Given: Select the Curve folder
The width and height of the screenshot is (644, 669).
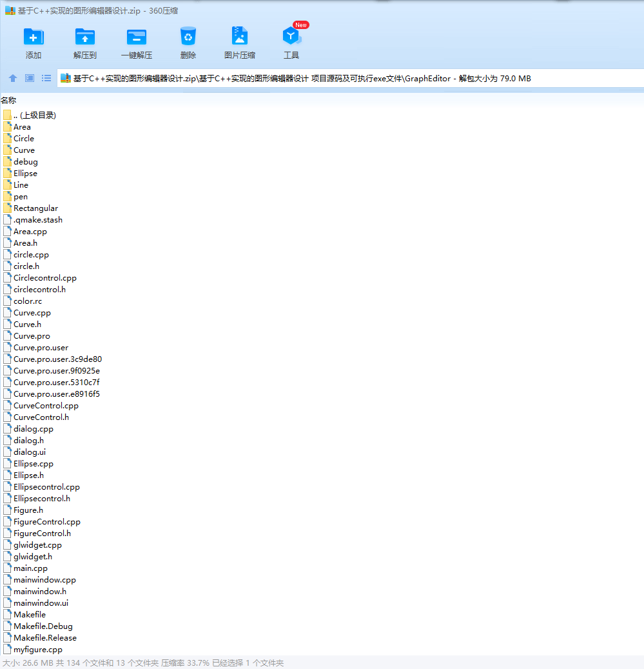Looking at the screenshot, I should coord(19,150).
